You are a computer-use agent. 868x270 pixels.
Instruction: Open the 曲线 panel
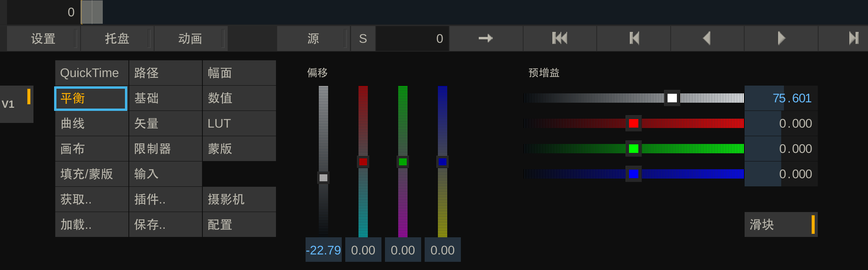(x=91, y=123)
